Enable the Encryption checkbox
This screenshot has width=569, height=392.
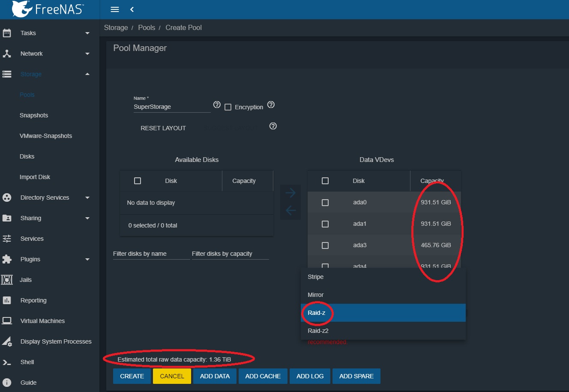(228, 107)
